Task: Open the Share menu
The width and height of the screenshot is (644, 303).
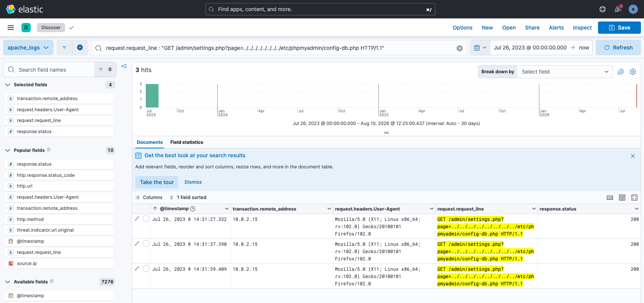Action: 532,28
